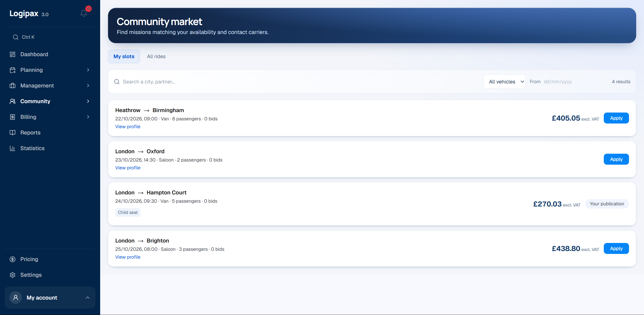Click the Your publication badge
The image size is (644, 315).
(x=607, y=204)
